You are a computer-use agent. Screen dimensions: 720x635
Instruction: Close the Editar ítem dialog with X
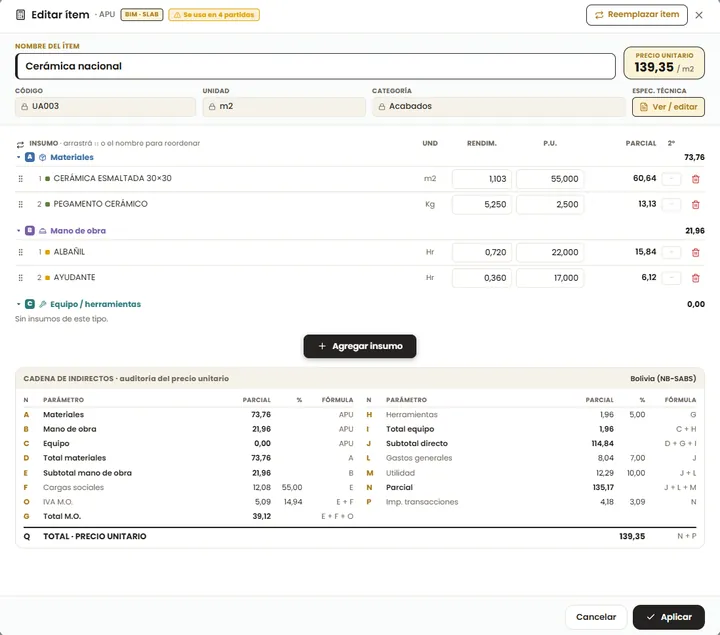[x=699, y=15]
